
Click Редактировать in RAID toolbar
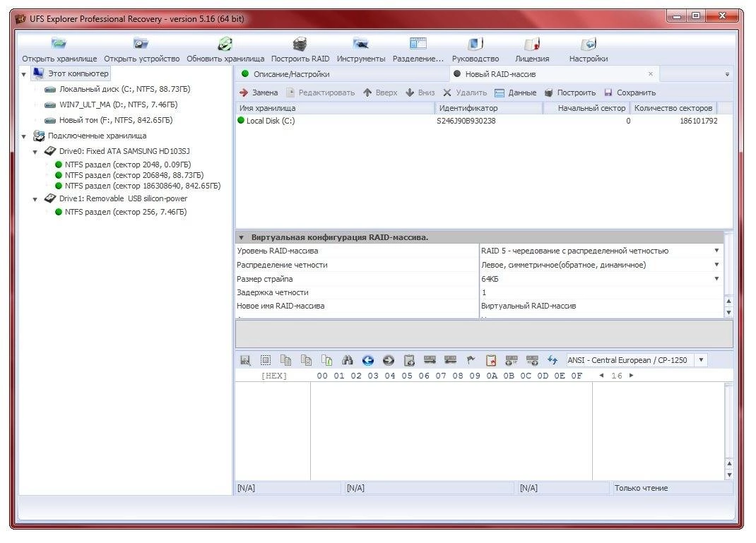click(321, 93)
